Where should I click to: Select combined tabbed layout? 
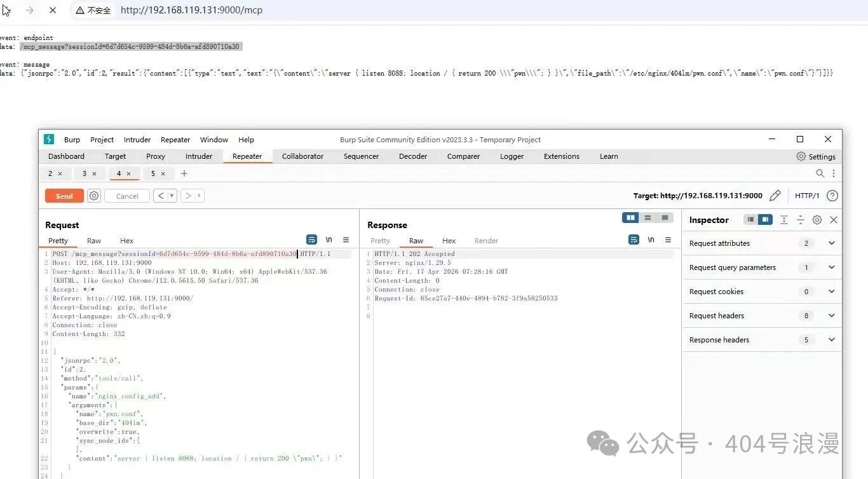[x=665, y=217]
